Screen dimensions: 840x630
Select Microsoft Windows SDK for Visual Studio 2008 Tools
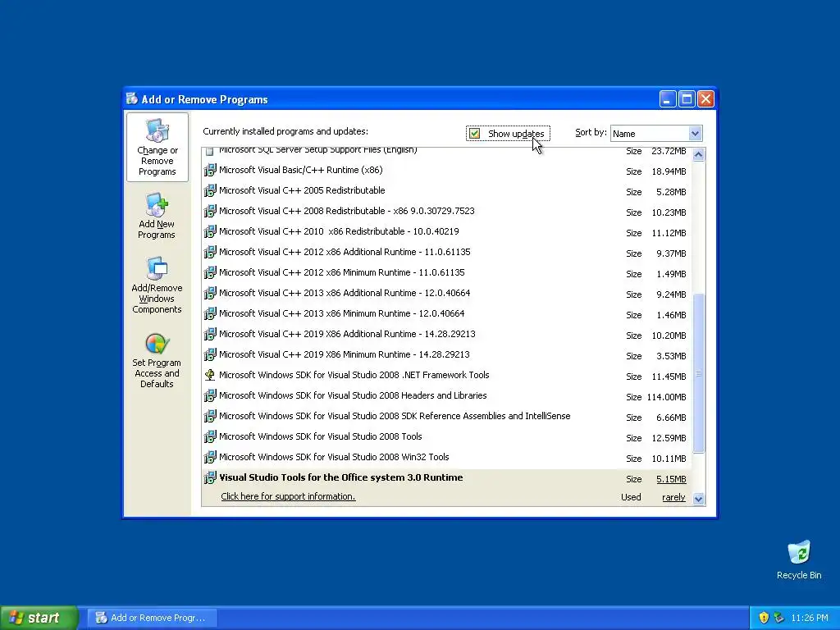coord(321,436)
